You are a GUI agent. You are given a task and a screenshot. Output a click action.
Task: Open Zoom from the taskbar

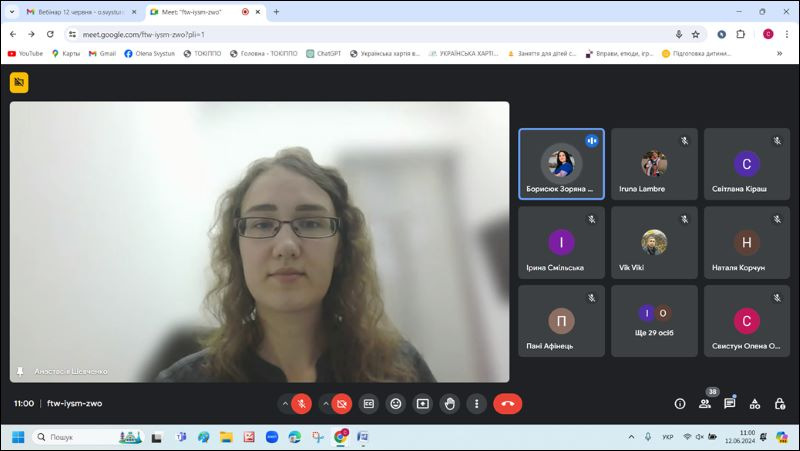[272, 437]
